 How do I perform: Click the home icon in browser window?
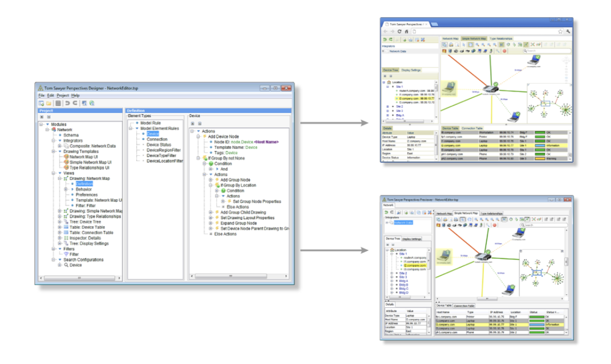[406, 32]
